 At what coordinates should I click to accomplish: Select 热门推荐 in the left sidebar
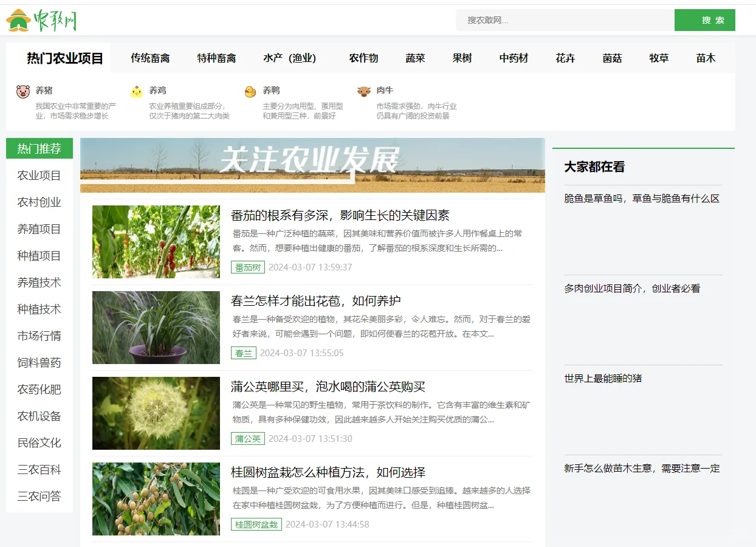39,148
